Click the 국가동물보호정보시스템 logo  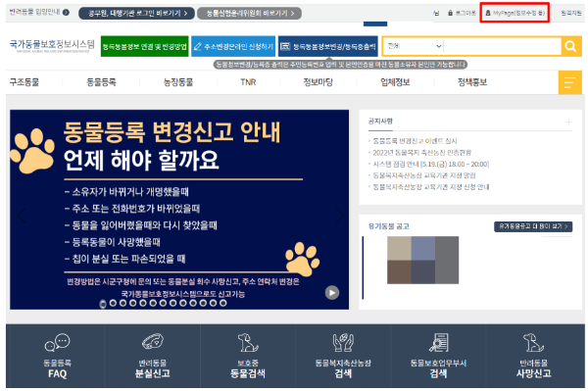tap(52, 45)
